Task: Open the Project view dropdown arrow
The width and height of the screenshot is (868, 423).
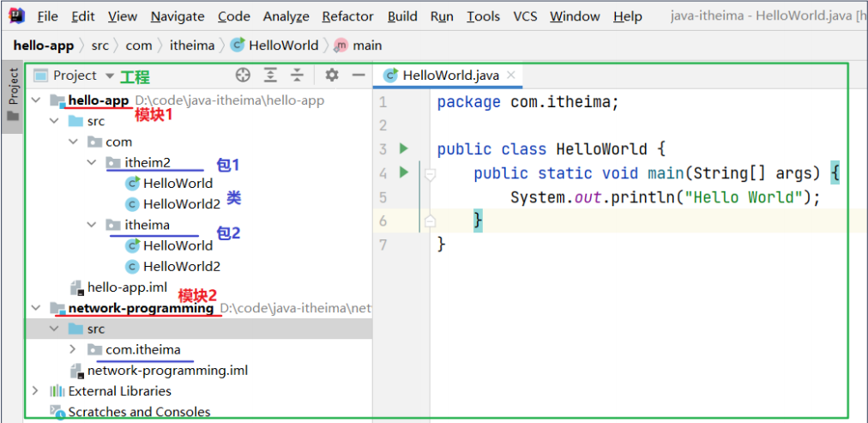Action: coord(110,76)
